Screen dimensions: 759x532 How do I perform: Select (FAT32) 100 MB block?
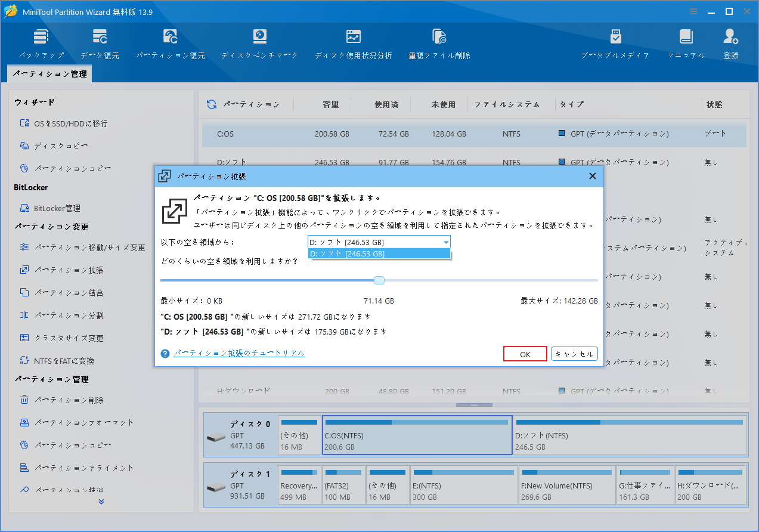click(x=343, y=485)
